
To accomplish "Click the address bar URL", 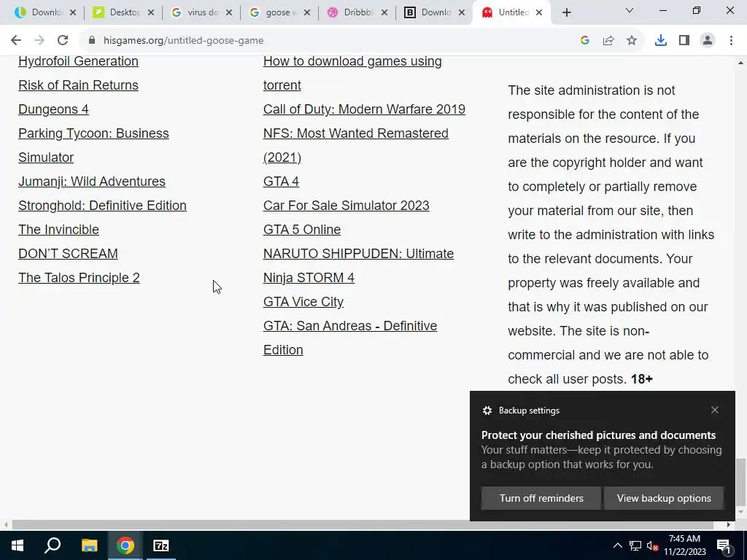I will [x=183, y=41].
